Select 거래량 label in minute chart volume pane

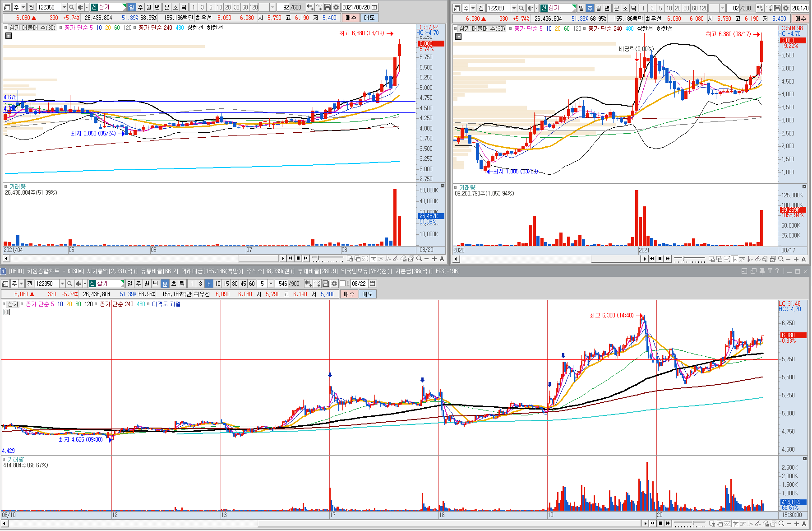[16, 459]
